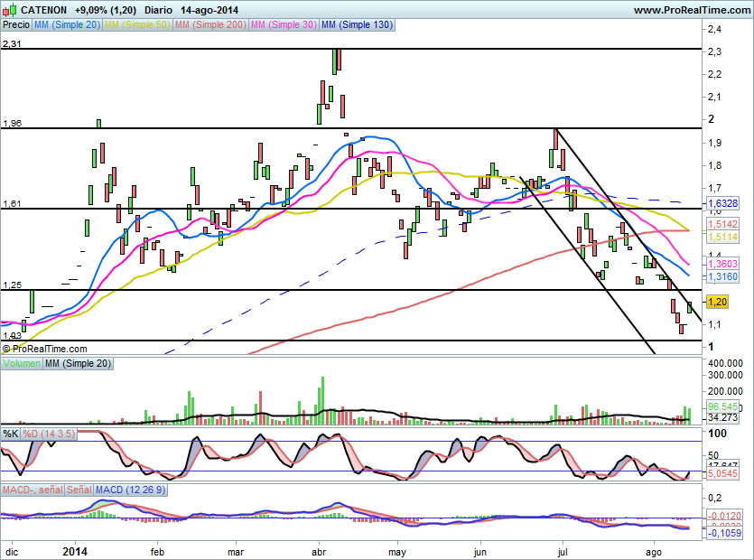Click the 1,6328 price axis tag

pyautogui.click(x=722, y=204)
